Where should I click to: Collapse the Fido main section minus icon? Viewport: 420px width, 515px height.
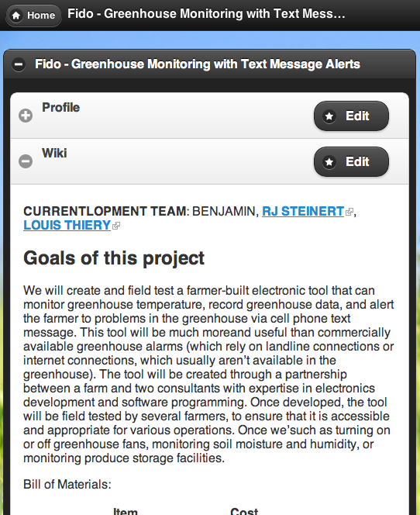(x=19, y=64)
